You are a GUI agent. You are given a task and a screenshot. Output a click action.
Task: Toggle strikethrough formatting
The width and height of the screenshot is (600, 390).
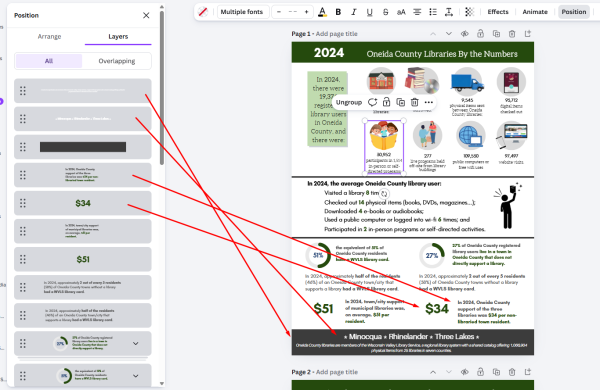(x=385, y=12)
